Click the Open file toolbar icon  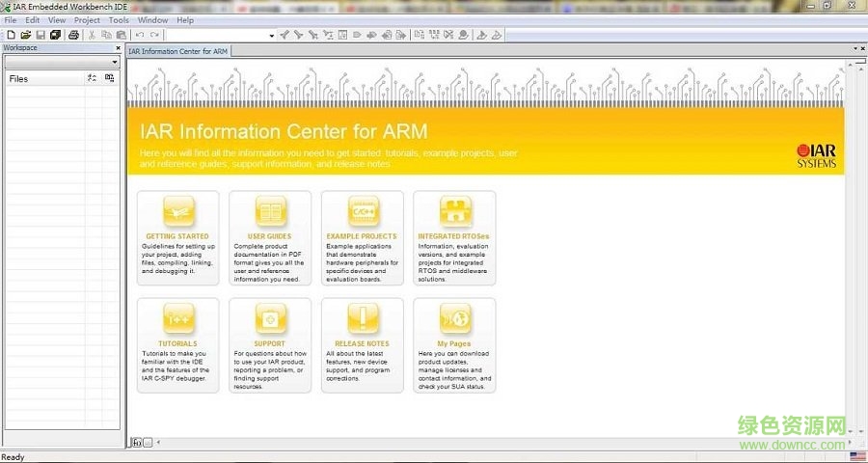coord(25,35)
